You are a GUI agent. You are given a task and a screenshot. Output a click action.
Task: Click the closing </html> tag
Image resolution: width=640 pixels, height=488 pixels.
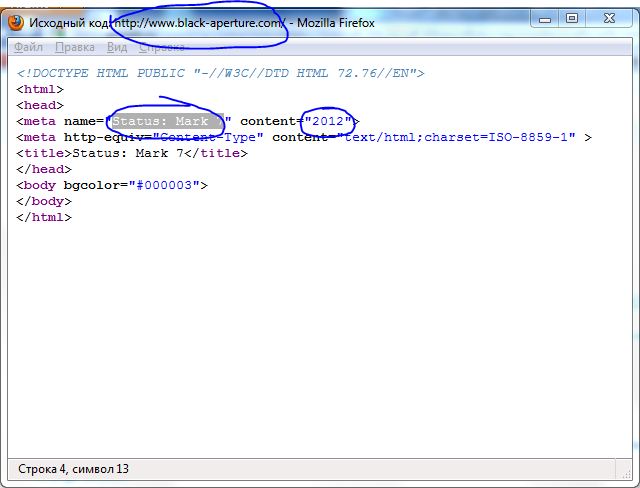point(44,217)
